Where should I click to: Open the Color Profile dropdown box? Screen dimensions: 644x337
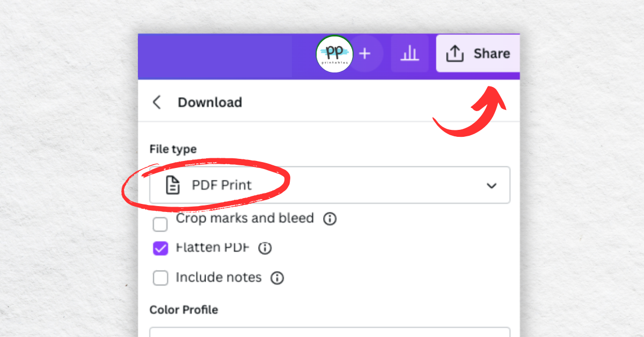tap(330, 332)
